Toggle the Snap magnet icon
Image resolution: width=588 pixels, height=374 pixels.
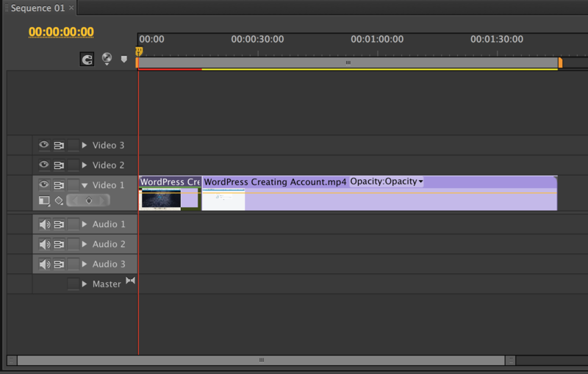point(87,60)
